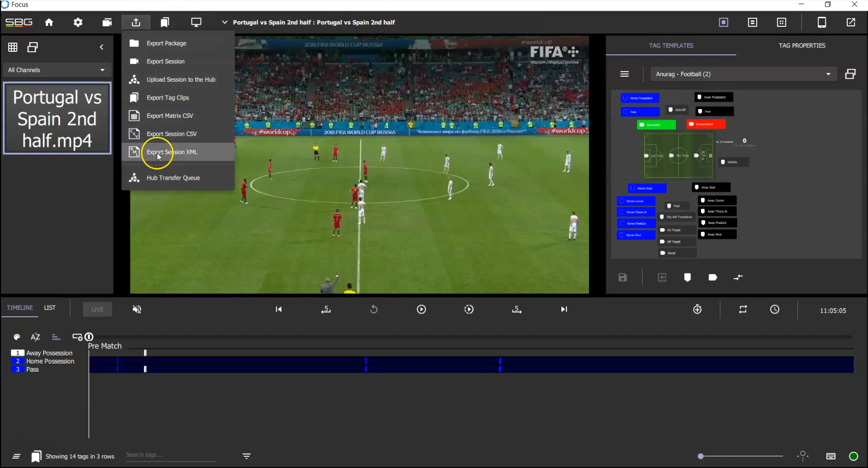Select Export Session XML menu item
The width and height of the screenshot is (868, 468).
(172, 152)
